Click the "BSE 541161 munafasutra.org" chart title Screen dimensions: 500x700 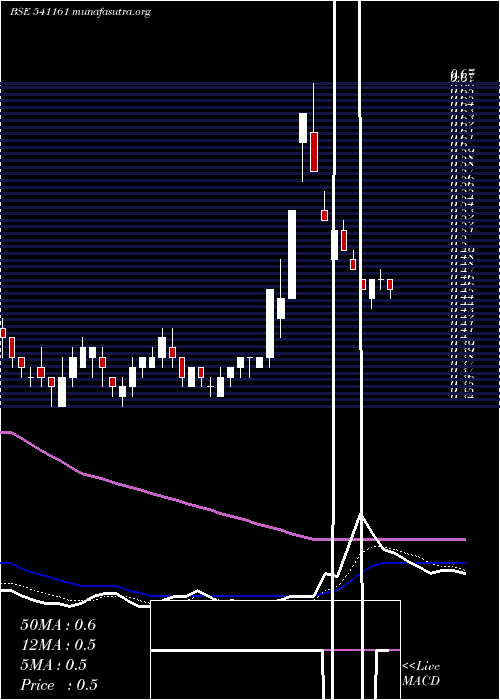pos(80,12)
